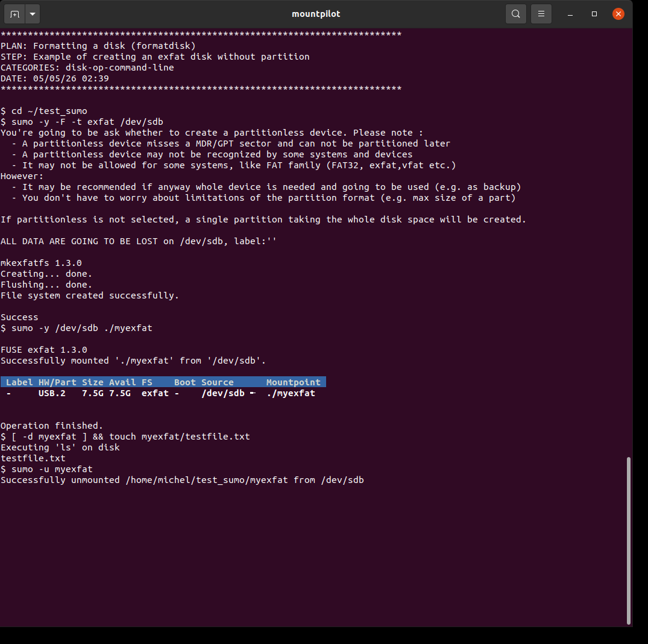Click the 'Successfully mounted' message line
The height and width of the screenshot is (644, 648).
click(133, 361)
